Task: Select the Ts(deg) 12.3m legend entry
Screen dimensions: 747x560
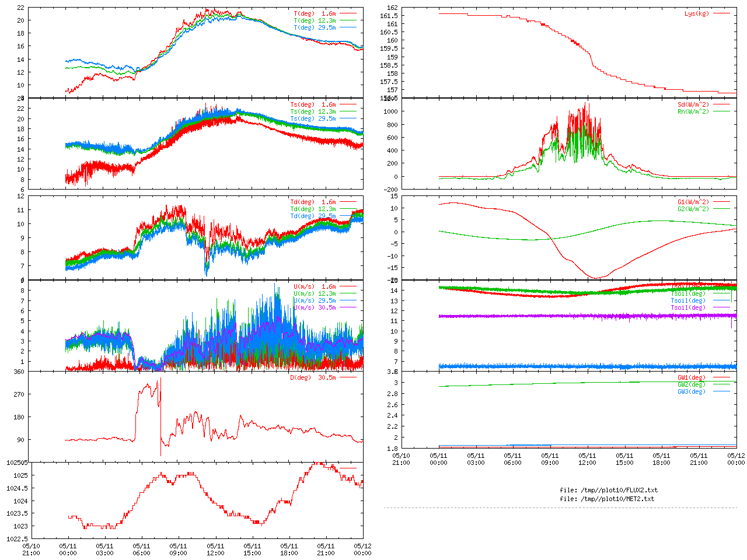Action: click(313, 112)
